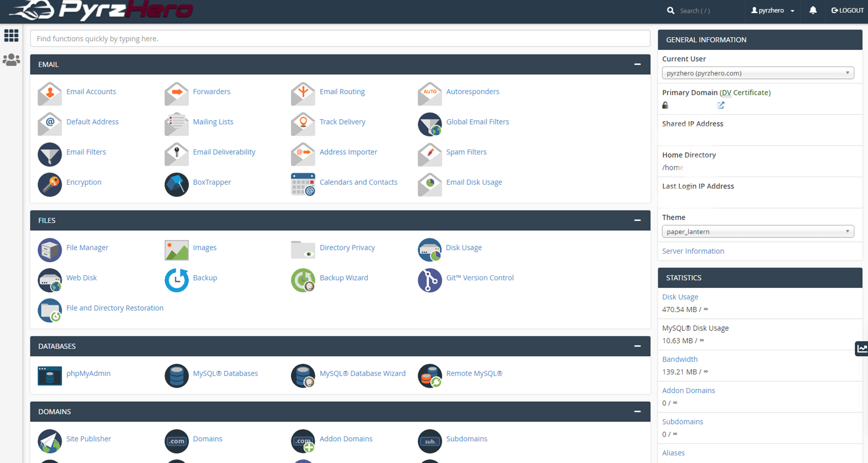Open the MySQL Database Wizard
868x463 pixels.
coord(363,373)
